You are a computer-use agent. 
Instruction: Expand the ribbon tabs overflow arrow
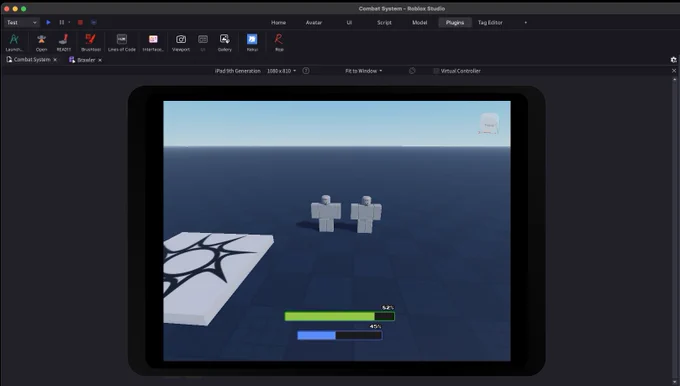pyautogui.click(x=526, y=23)
